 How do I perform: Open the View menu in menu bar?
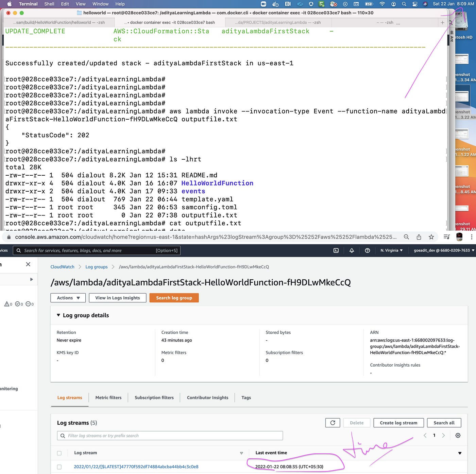pyautogui.click(x=81, y=4)
